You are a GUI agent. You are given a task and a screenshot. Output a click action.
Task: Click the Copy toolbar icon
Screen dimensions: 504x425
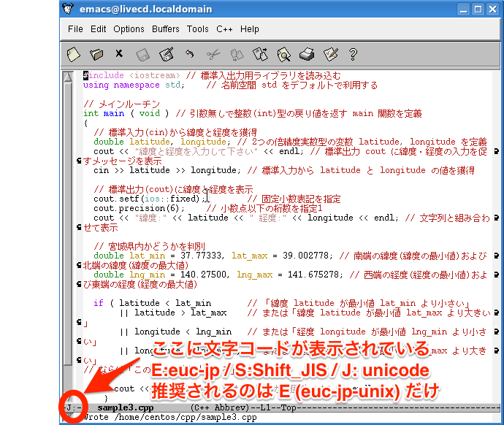(x=237, y=55)
